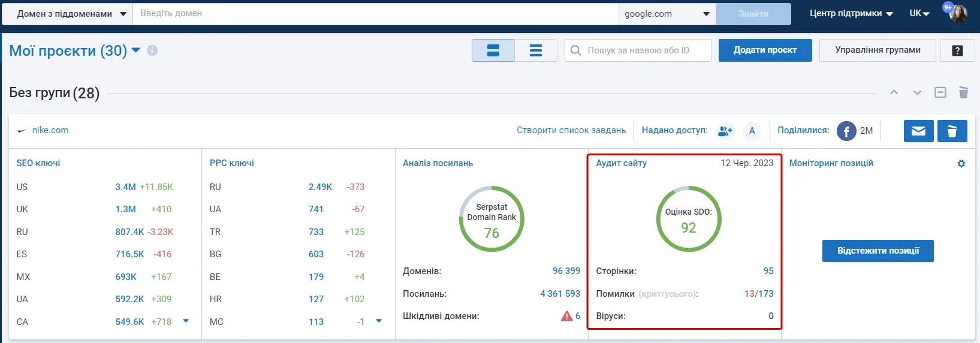Screen dimensions: 980x343
Task: Open the Аудит сайту section link
Action: (622, 163)
